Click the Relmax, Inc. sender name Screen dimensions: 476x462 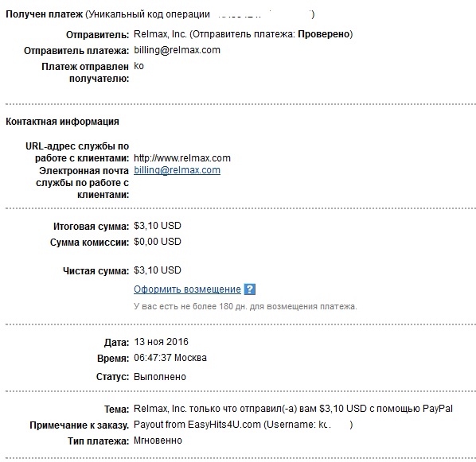click(160, 34)
